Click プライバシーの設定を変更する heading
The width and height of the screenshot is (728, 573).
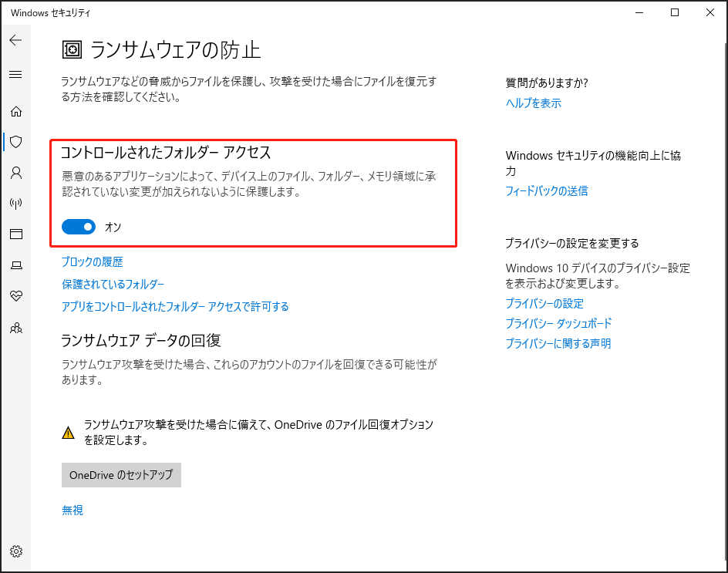pos(572,244)
